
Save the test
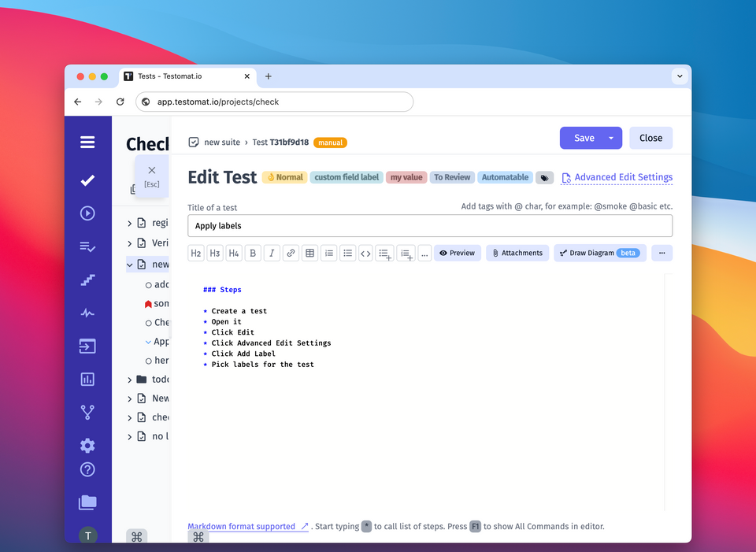point(584,138)
